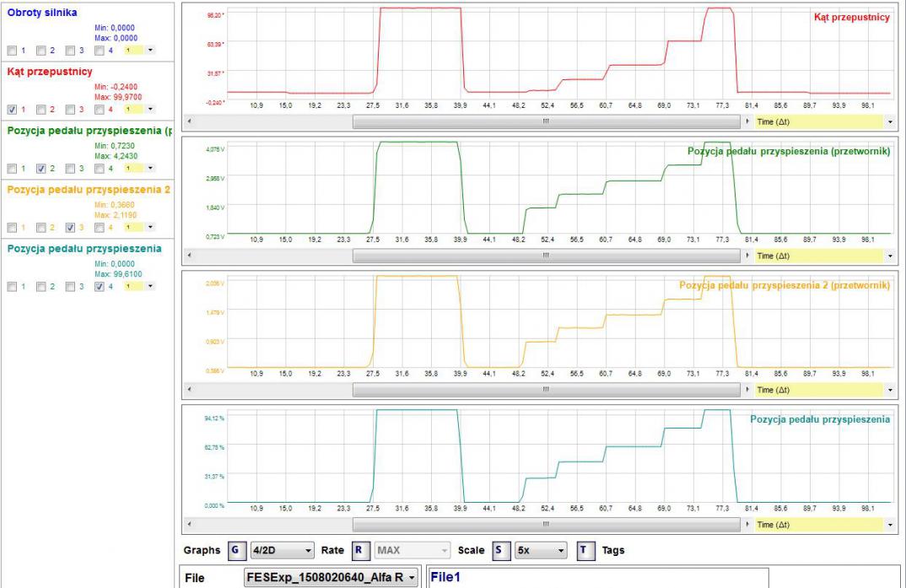
Task: Click scrollbar thumb below teal pedal graph
Action: (x=546, y=525)
